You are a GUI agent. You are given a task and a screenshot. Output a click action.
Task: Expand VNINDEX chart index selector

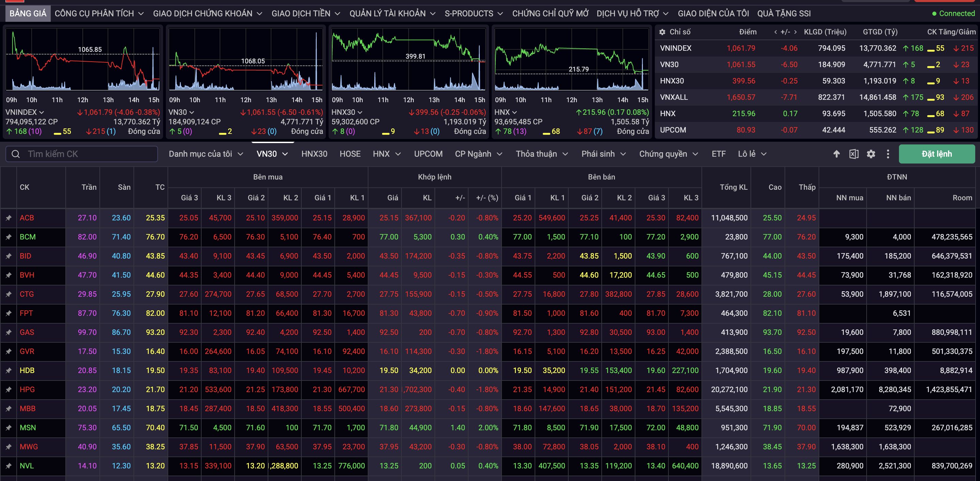[x=42, y=112]
